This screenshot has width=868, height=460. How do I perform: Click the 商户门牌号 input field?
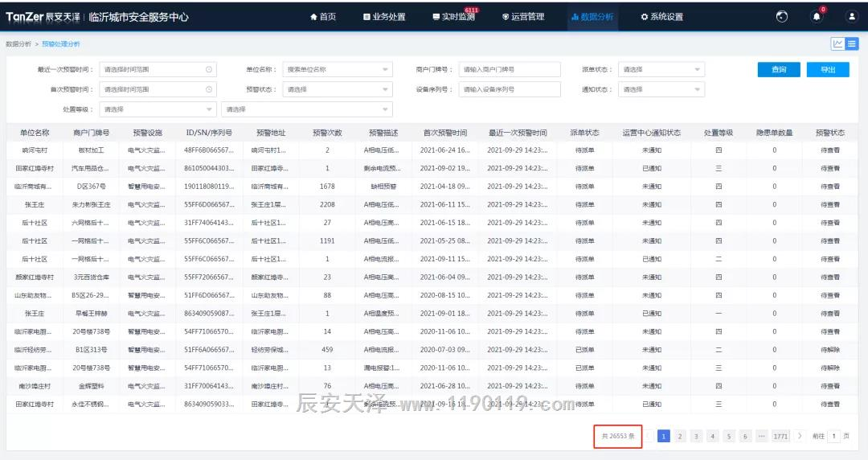point(510,70)
